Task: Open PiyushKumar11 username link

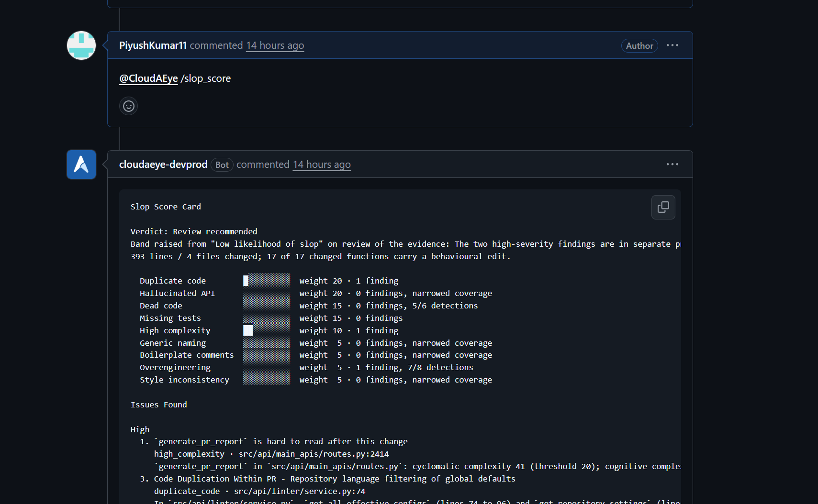Action: [x=153, y=45]
